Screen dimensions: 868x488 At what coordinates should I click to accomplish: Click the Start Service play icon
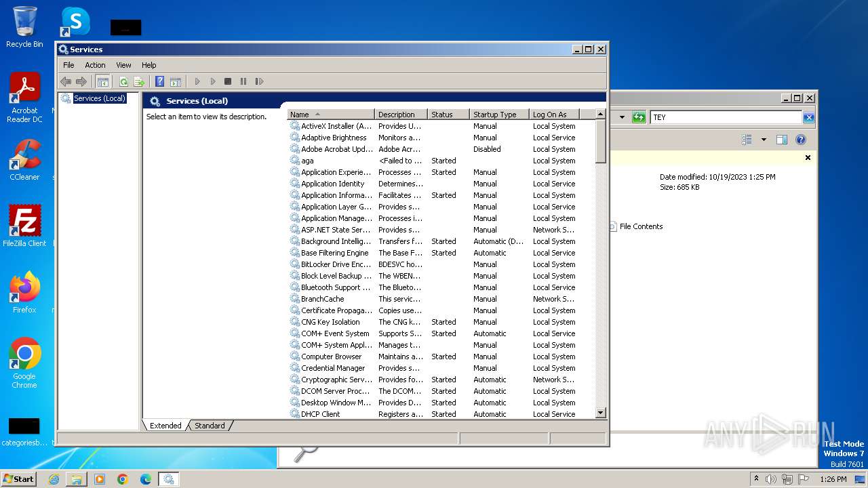[197, 81]
